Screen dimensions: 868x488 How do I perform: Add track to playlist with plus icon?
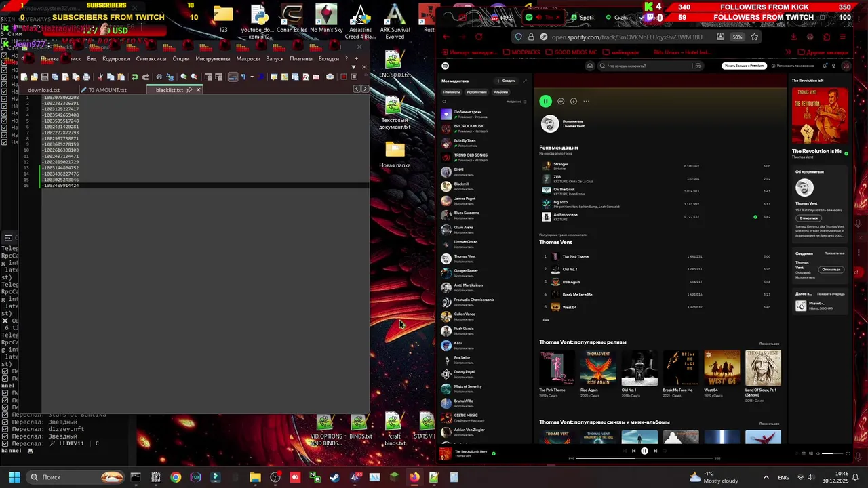coord(561,101)
